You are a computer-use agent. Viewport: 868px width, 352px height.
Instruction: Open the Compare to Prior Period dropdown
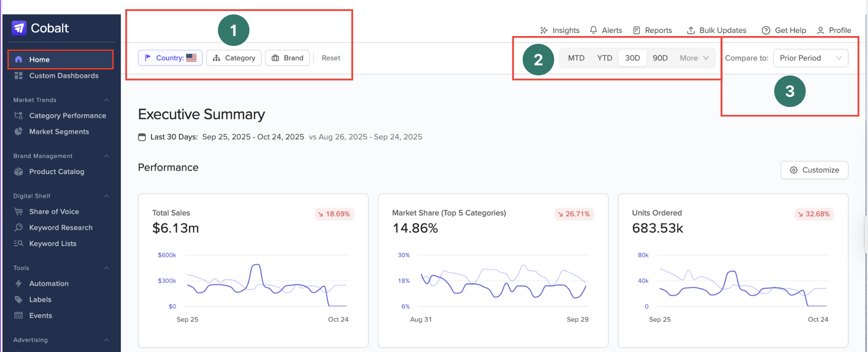pyautogui.click(x=811, y=58)
